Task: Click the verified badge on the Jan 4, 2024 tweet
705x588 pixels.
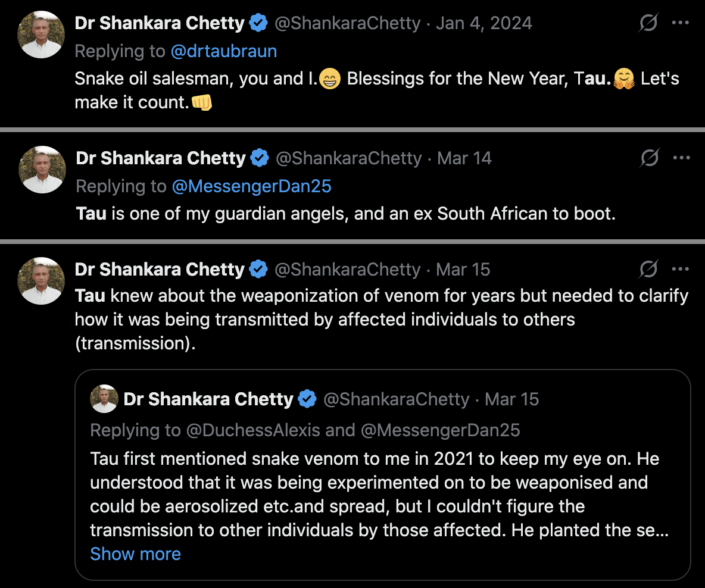Action: click(258, 24)
